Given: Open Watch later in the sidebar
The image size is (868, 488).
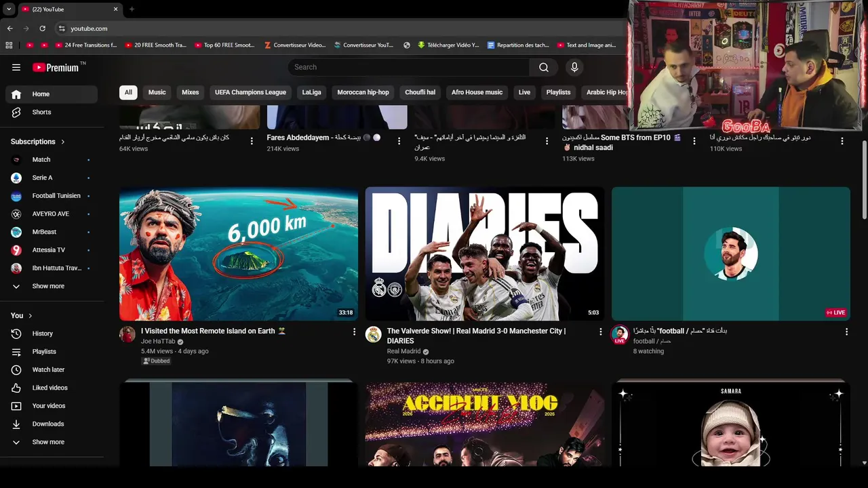Looking at the screenshot, I should coord(52,369).
